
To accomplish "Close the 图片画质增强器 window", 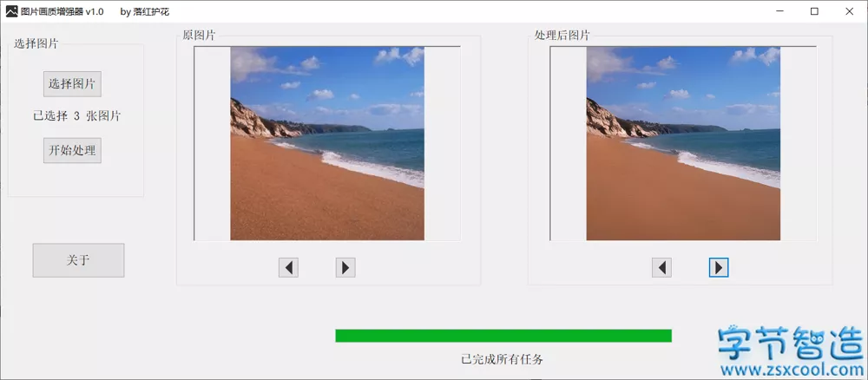I will 849,11.
